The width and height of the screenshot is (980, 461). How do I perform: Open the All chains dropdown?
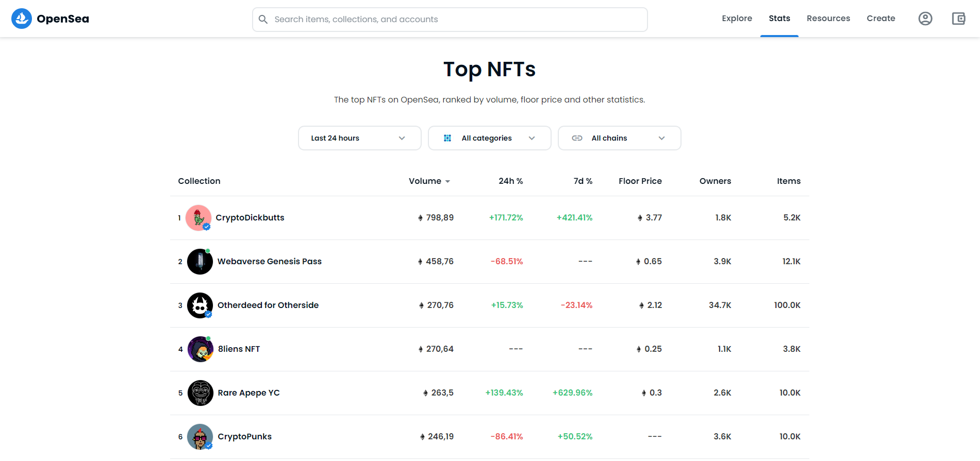tap(619, 138)
